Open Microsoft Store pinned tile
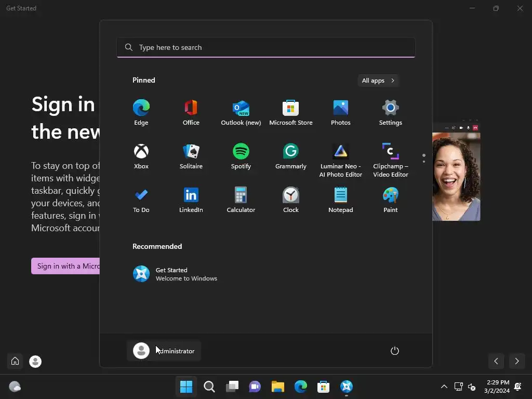Image resolution: width=532 pixels, height=399 pixels. [x=291, y=113]
